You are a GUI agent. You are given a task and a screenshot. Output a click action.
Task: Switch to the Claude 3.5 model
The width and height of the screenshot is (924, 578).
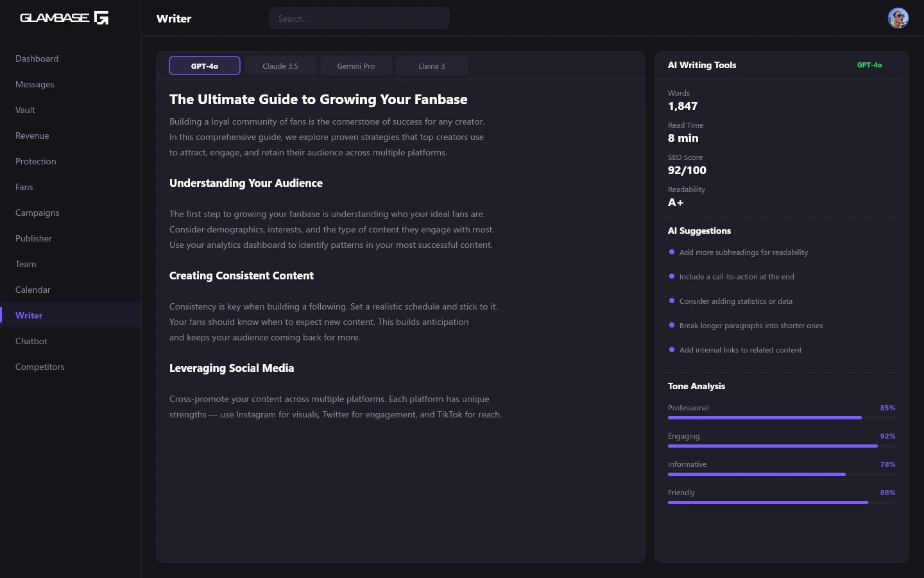280,66
